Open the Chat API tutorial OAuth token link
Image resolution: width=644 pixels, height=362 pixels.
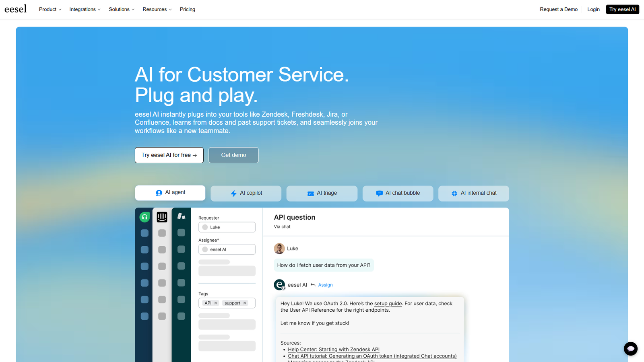pos(372,356)
